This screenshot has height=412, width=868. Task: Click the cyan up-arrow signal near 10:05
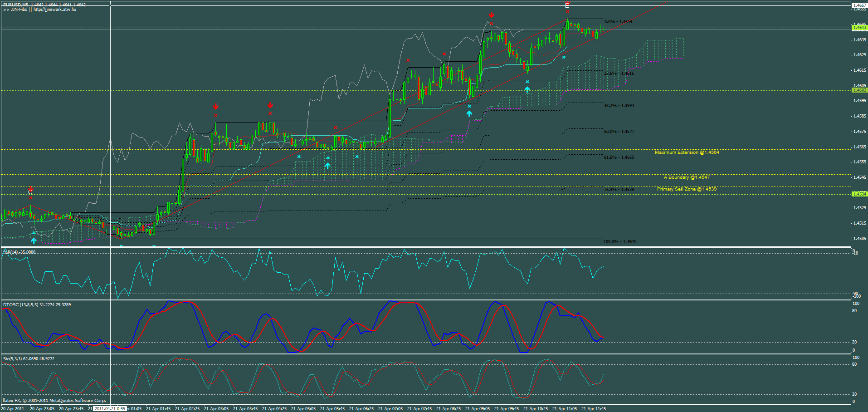coord(527,89)
